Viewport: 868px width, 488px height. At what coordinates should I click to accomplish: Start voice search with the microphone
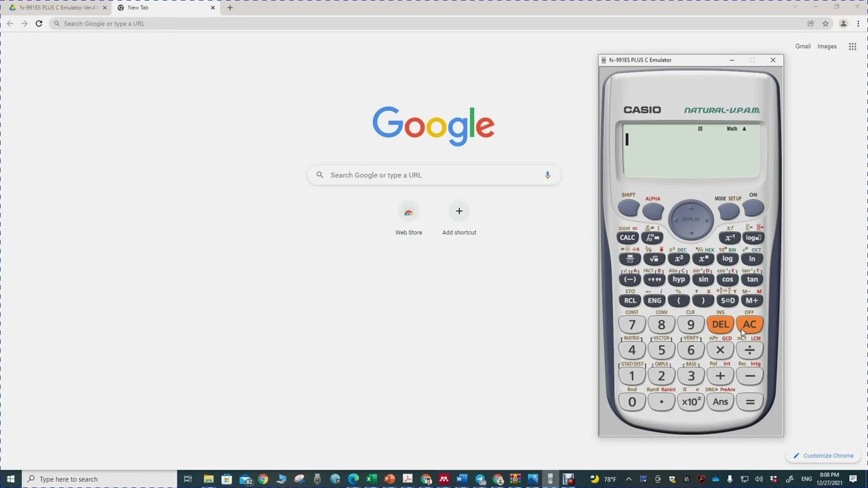(x=547, y=175)
